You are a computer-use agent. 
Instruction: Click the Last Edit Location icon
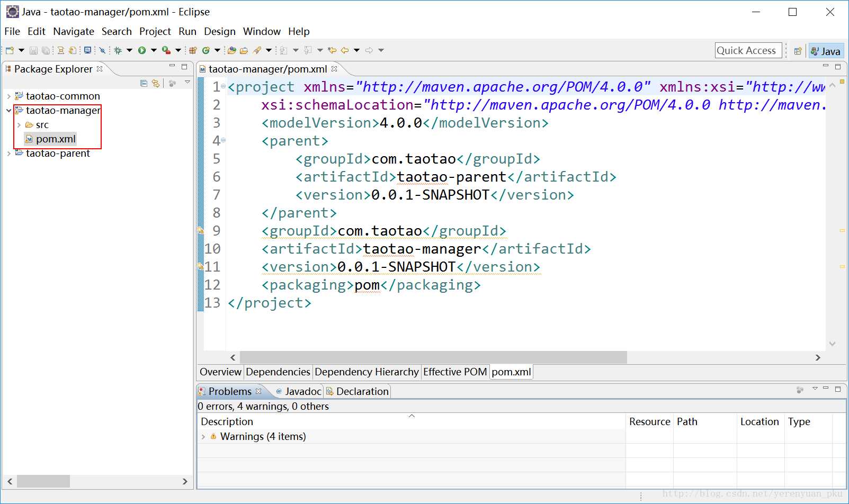click(332, 50)
